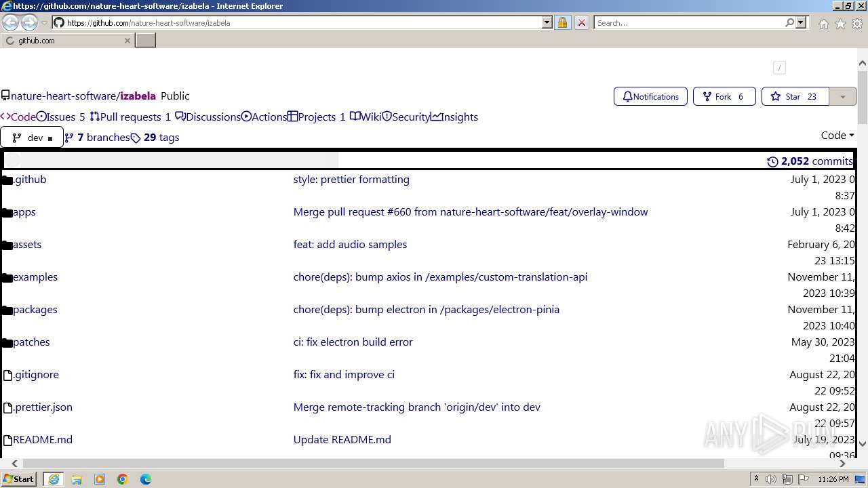Open the address bar dropdown arrow
This screenshot has width=868, height=488.
coord(547,22)
